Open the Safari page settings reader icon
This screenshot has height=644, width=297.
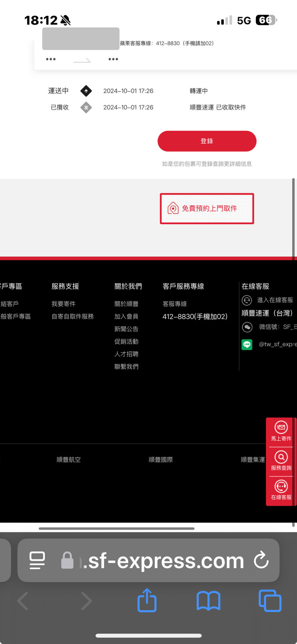click(37, 560)
